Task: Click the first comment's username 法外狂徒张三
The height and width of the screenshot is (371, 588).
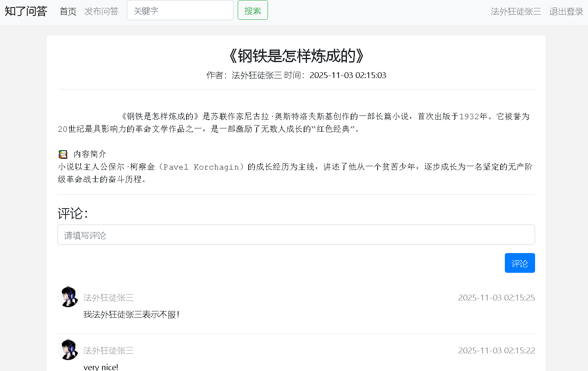Action: 108,297
